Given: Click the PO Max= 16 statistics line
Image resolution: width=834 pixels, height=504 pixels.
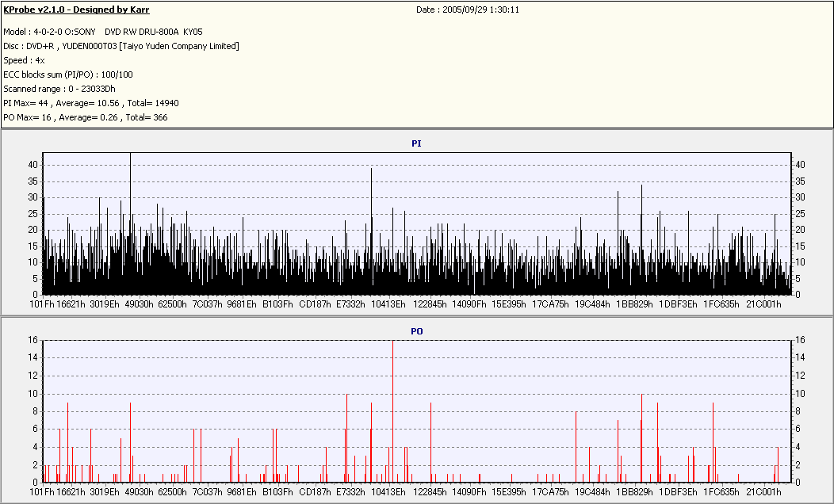Looking at the screenshot, I should pos(86,117).
